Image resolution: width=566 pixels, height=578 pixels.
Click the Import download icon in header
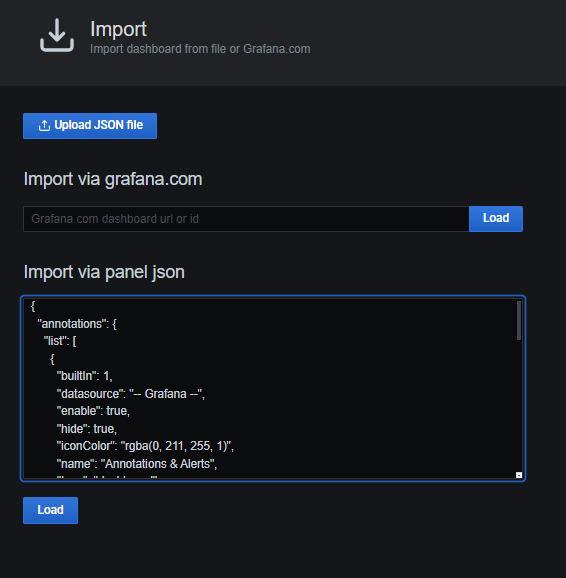click(57, 35)
